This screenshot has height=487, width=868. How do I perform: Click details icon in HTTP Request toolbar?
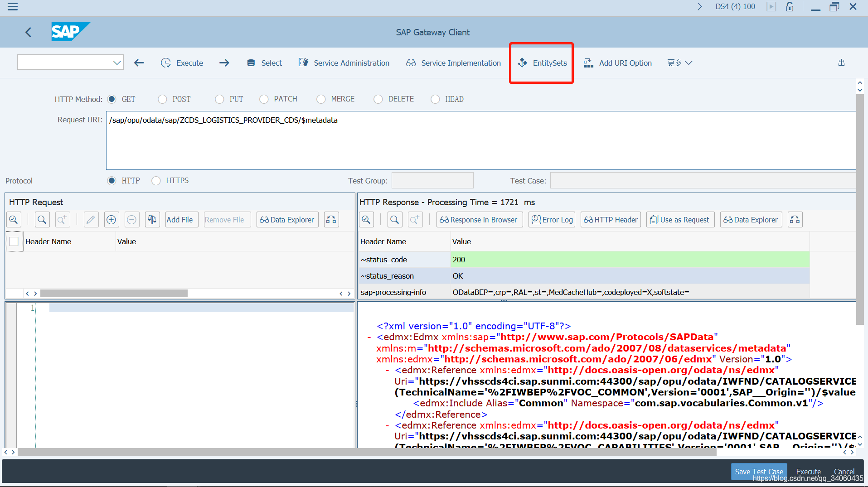(14, 220)
